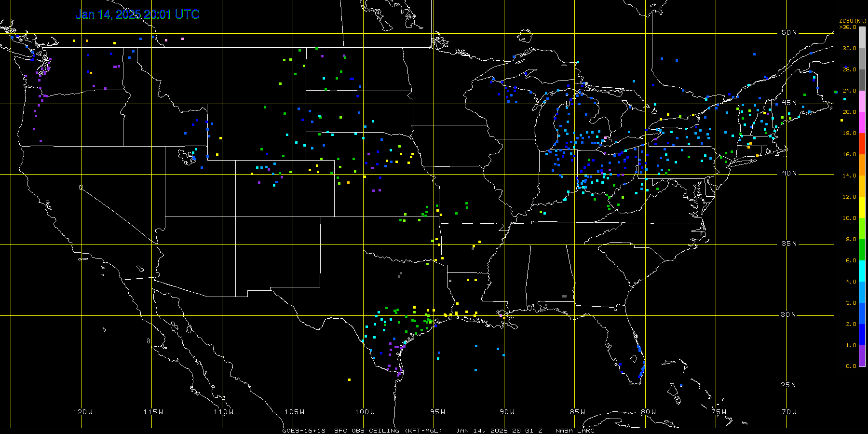
Task: Click the '25N' latitude label
Action: point(789,385)
